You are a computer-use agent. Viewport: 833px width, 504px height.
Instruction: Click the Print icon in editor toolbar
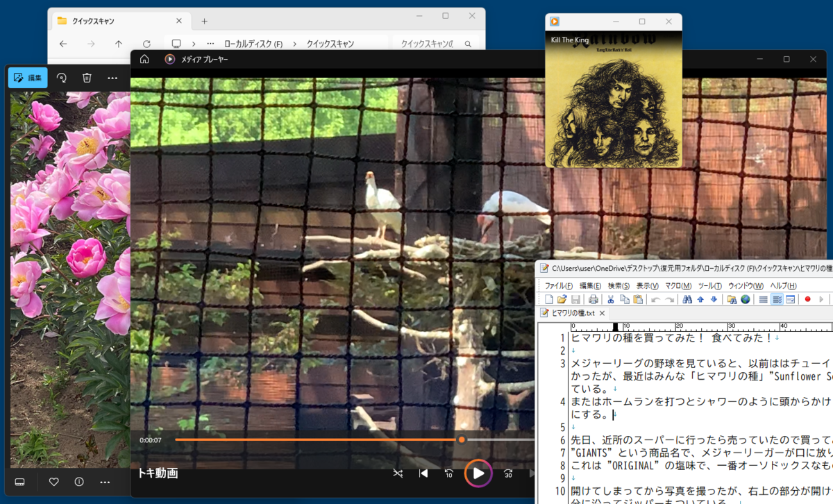[594, 299]
